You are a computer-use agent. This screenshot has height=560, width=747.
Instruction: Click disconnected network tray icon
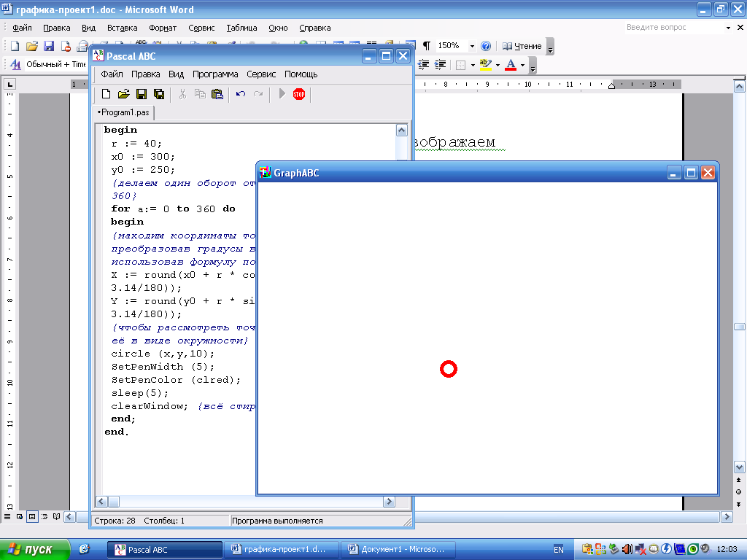point(640,550)
